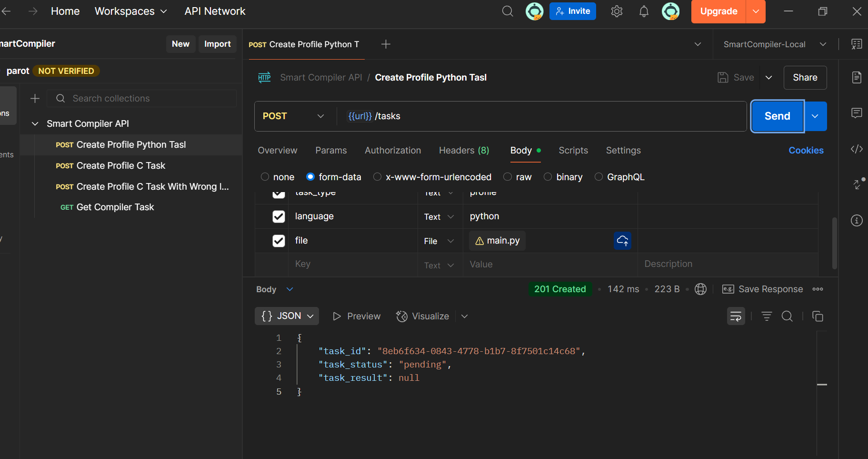
Task: Uncheck the language parameter row
Action: coord(279,216)
